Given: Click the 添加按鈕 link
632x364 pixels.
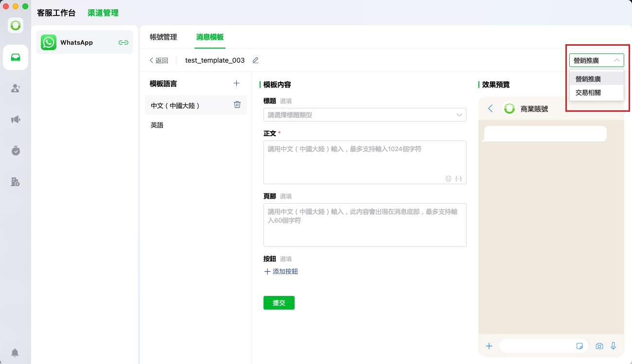Looking at the screenshot, I should (x=281, y=272).
